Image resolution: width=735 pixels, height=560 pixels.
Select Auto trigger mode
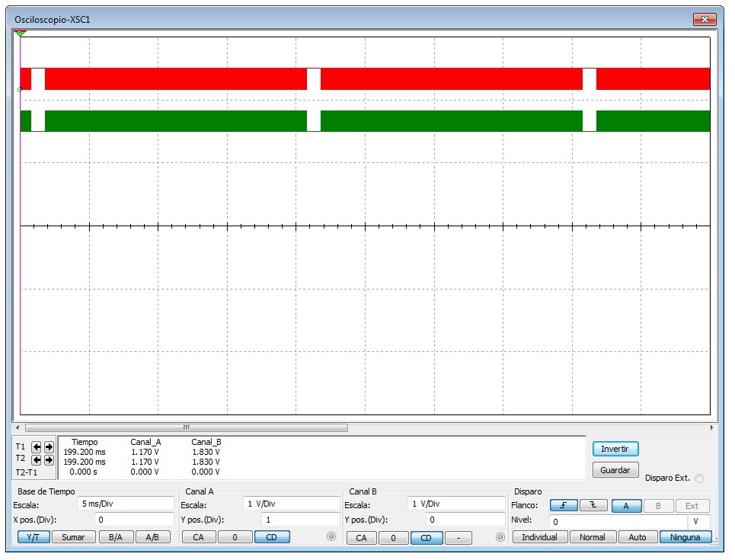pos(638,537)
